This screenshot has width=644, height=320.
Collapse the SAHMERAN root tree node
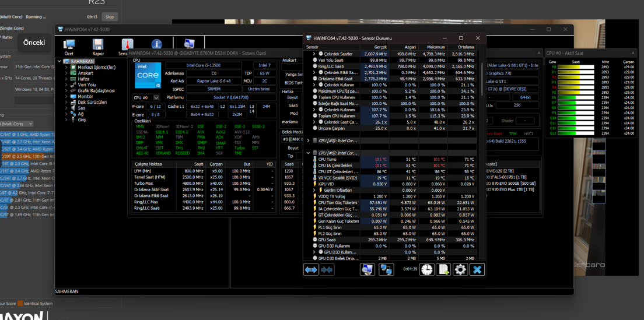pyautogui.click(x=59, y=62)
